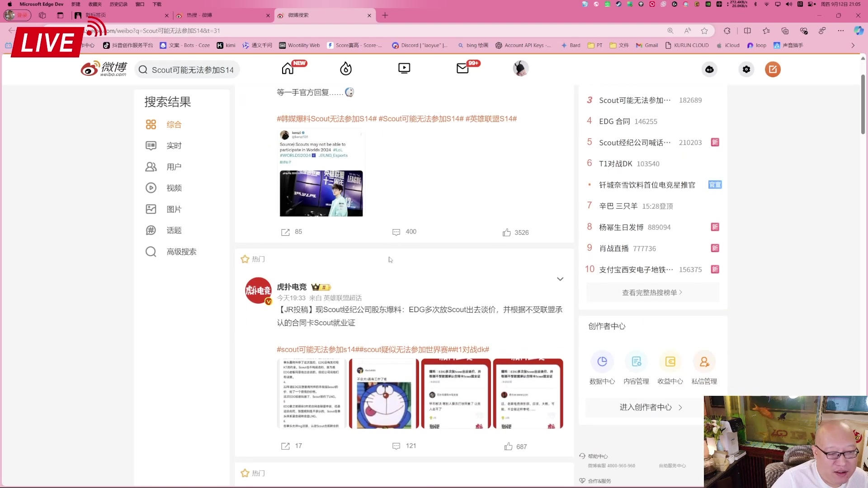Like the 虎扑电竞 post (687)
Image resolution: width=868 pixels, height=488 pixels.
point(515,446)
